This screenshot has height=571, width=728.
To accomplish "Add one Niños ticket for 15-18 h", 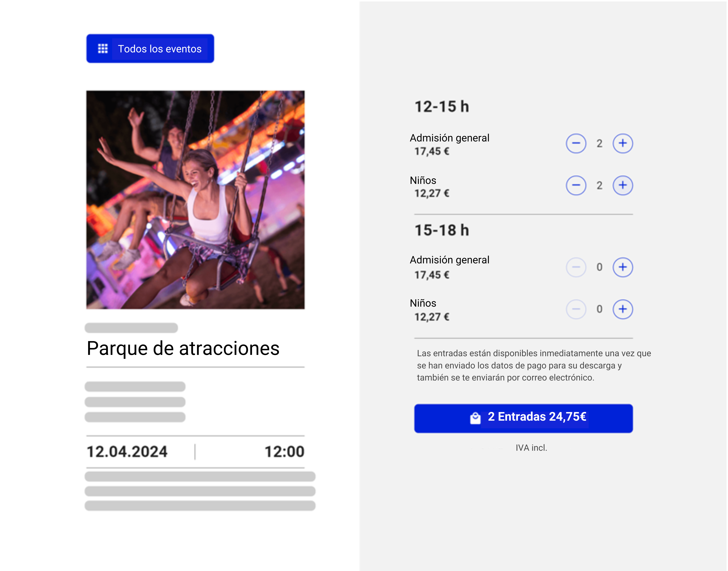I will click(622, 309).
